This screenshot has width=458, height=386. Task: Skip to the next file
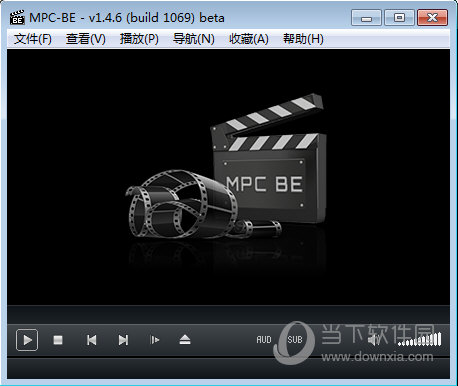[x=123, y=340]
